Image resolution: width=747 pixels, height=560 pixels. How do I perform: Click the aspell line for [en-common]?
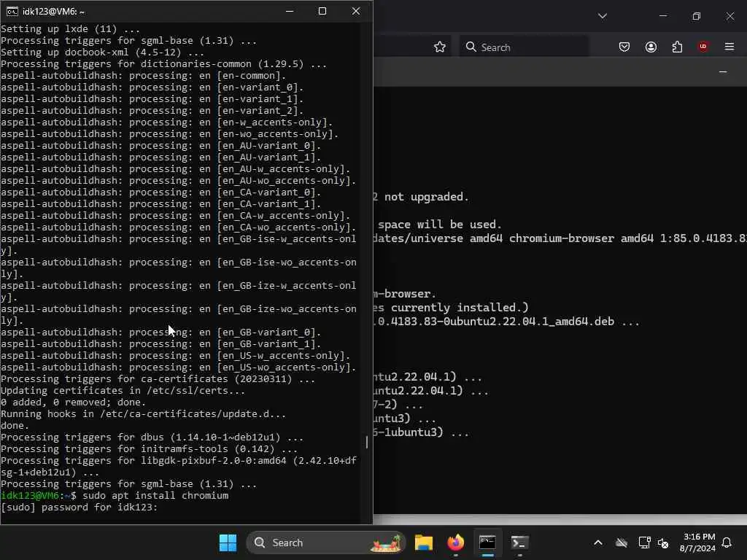pyautogui.click(x=144, y=76)
